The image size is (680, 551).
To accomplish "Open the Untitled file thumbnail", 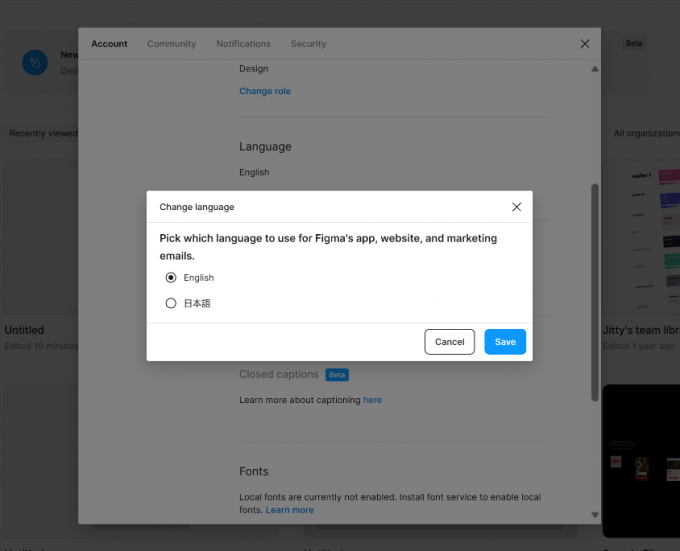I will [41, 237].
